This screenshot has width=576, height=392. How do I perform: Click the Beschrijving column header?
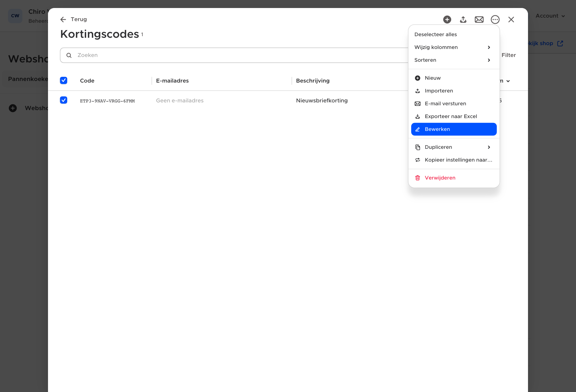tap(313, 81)
